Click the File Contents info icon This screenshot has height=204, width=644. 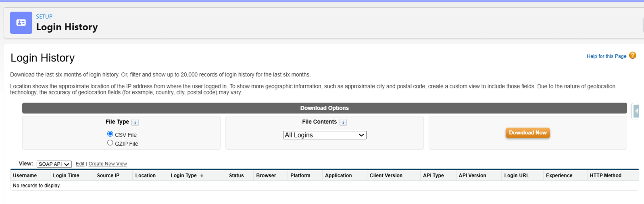[343, 122]
